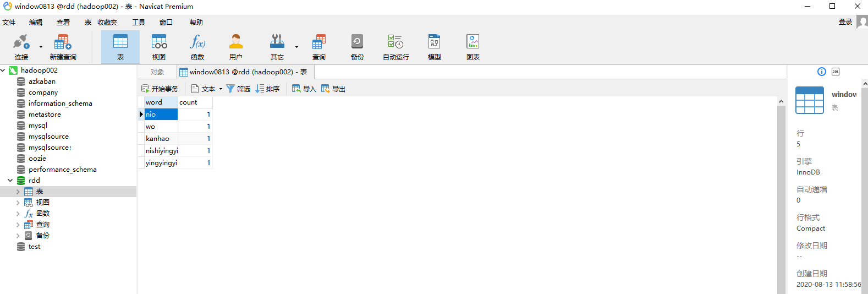Expand the Backups (备份) node under rdd
This screenshot has width=868, height=294.
[18, 236]
